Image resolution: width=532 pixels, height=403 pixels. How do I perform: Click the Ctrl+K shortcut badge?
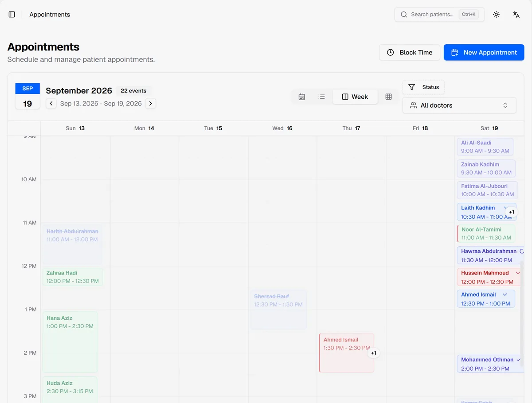point(469,15)
